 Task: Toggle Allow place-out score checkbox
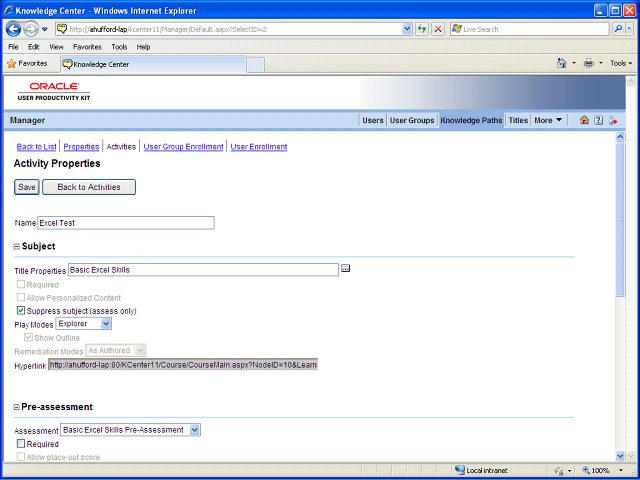pos(21,457)
